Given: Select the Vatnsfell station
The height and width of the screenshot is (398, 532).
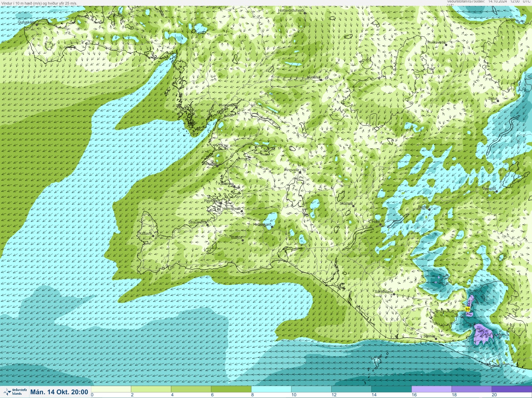Looking at the screenshot, I should [496, 191].
